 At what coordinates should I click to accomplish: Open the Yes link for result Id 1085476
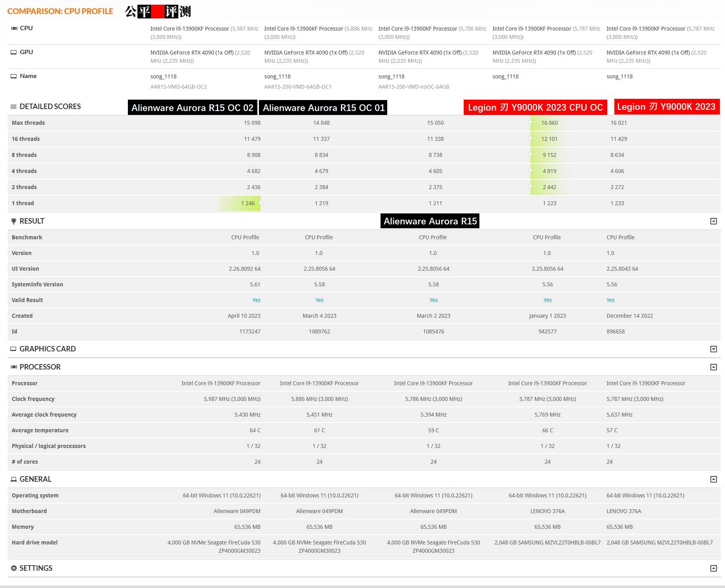434,300
